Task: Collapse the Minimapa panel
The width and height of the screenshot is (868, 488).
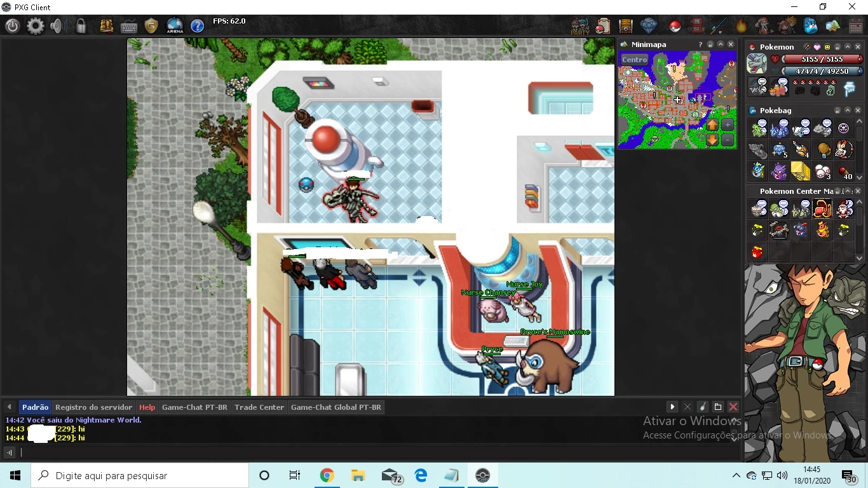Action: (721, 44)
